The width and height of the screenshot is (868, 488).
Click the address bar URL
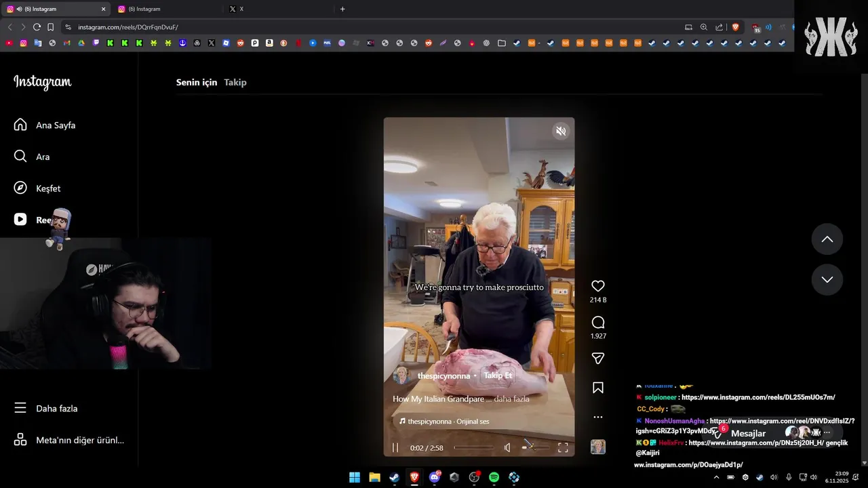point(128,27)
